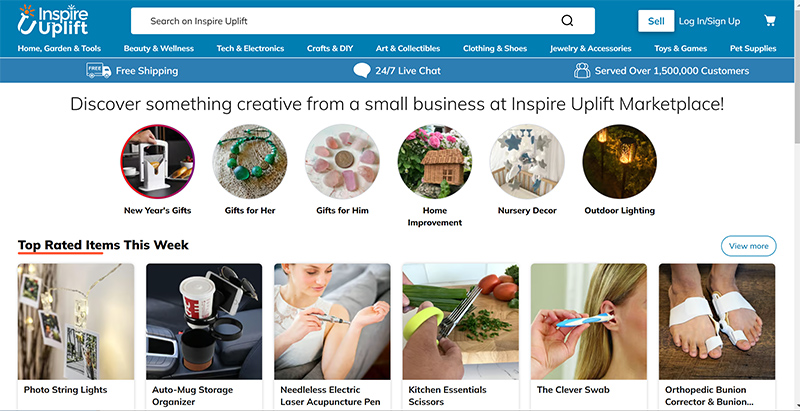This screenshot has height=411, width=800.
Task: Click the Sell button
Action: (x=656, y=21)
